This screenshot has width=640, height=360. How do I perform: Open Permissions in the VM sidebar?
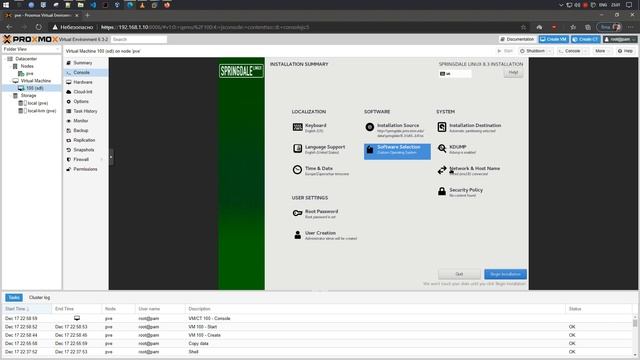point(85,169)
